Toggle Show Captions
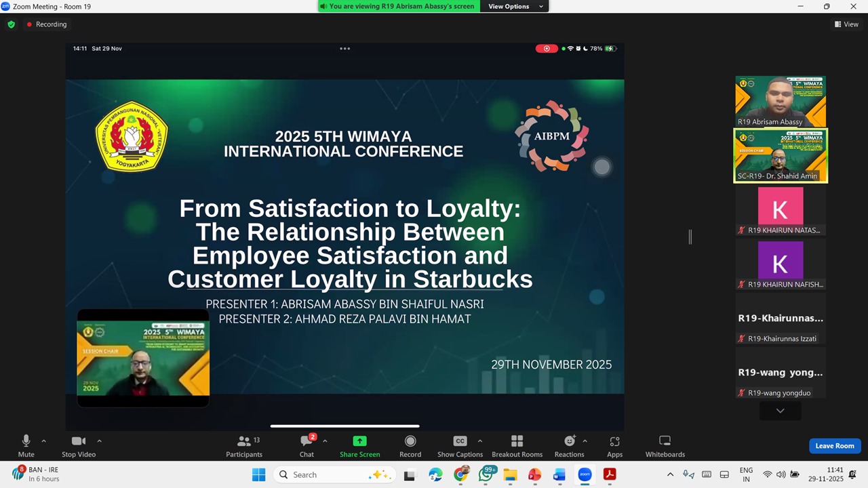 (x=460, y=446)
